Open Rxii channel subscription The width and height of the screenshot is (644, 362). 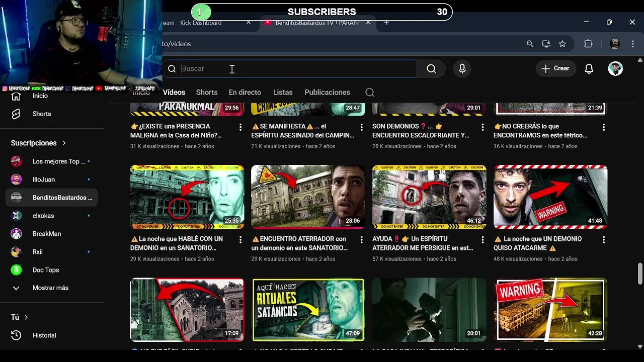[51, 252]
